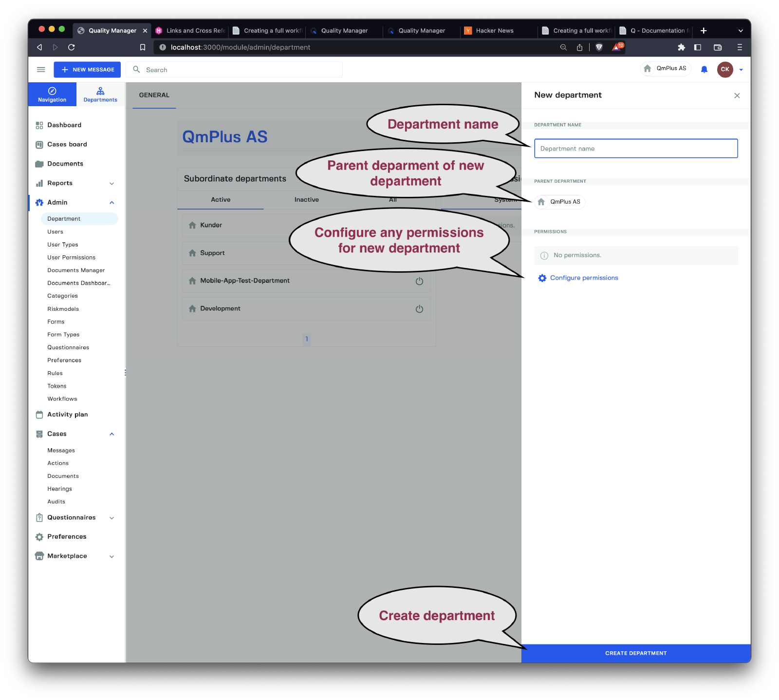The width and height of the screenshot is (779, 700).
Task: Click the notification bell icon
Action: pyautogui.click(x=704, y=70)
